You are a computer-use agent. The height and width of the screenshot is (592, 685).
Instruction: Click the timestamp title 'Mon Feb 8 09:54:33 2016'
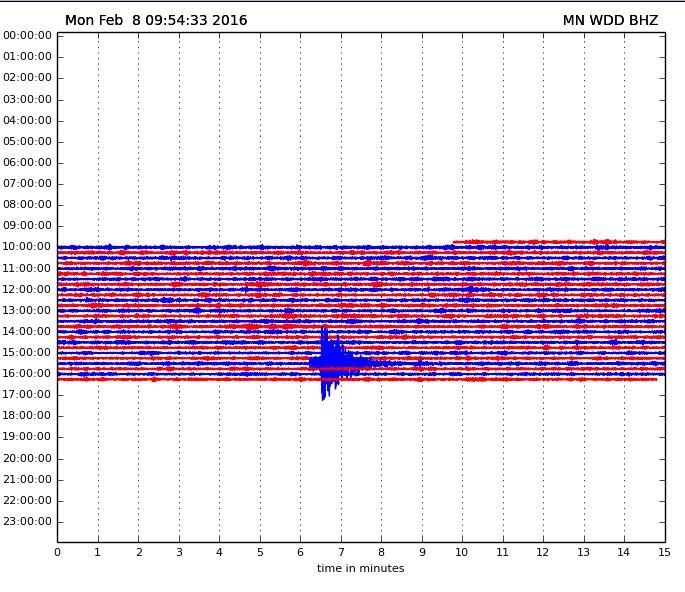156,20
